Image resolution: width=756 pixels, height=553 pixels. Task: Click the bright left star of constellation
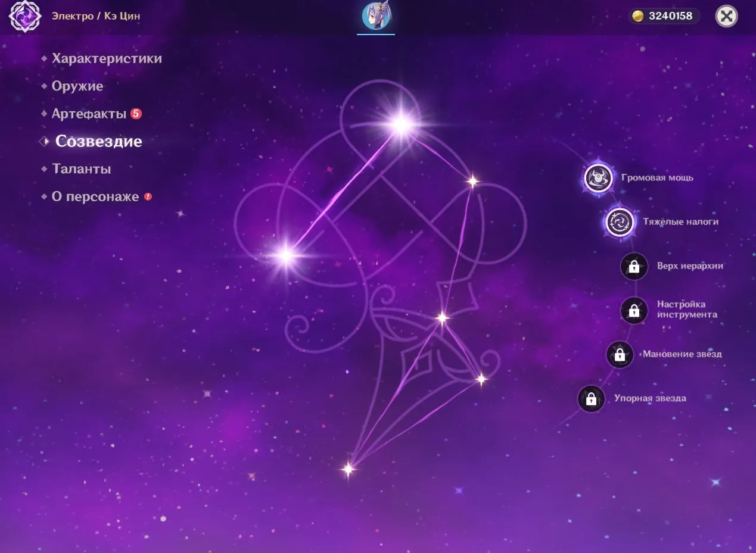[x=286, y=255]
